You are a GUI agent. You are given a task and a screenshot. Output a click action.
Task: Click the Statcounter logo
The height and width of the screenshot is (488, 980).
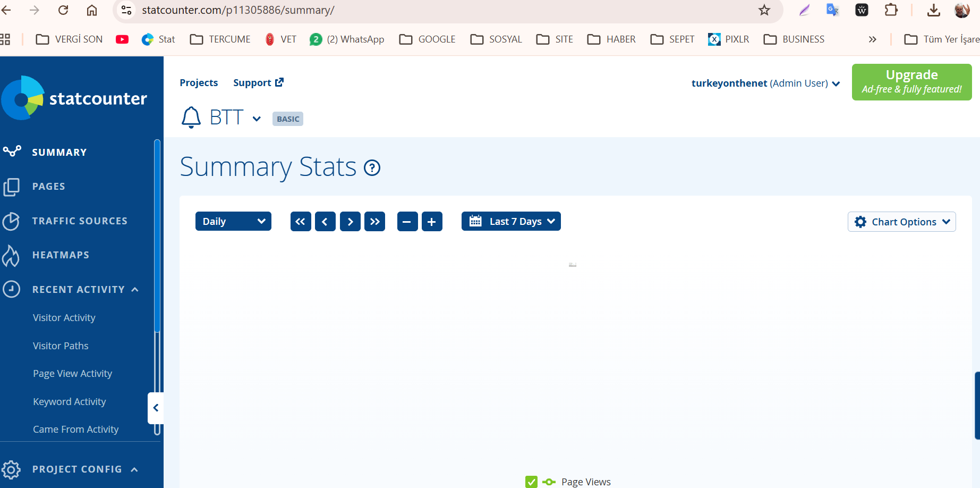tap(74, 98)
